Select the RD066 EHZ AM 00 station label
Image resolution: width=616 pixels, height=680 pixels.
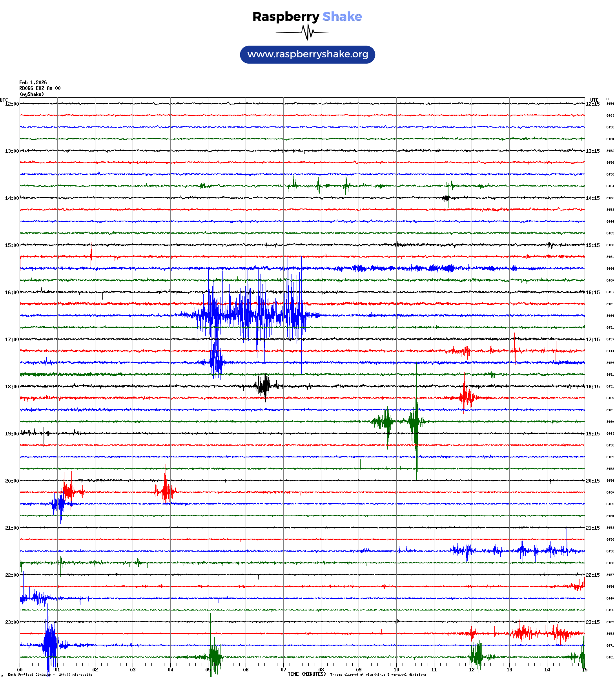[x=40, y=88]
